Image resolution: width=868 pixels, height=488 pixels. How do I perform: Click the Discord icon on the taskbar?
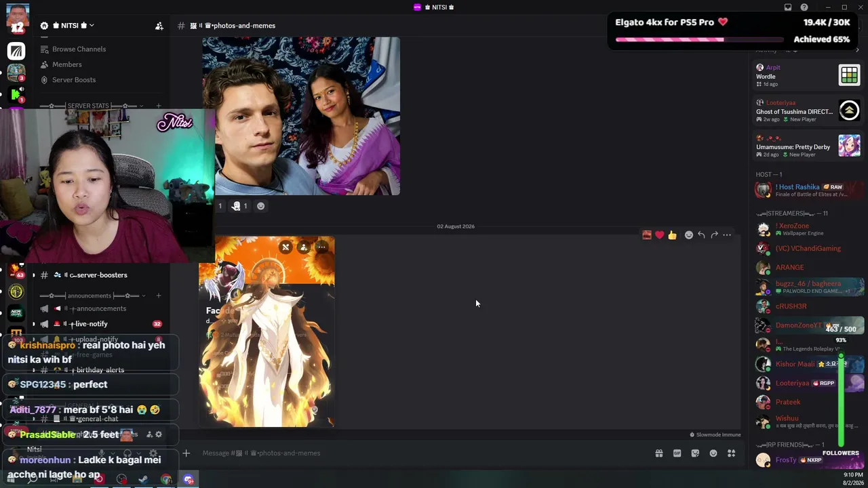point(189,480)
